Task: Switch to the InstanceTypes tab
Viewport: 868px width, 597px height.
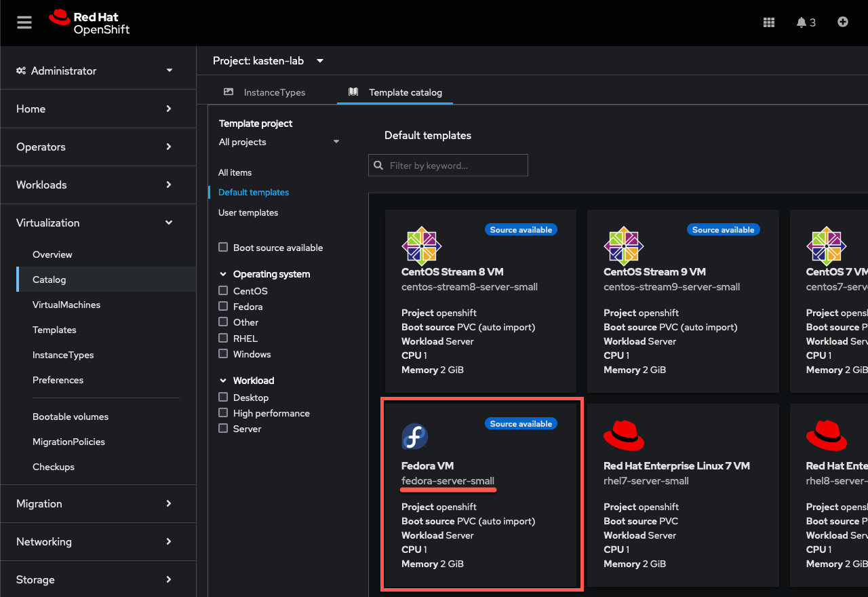Action: 264,92
